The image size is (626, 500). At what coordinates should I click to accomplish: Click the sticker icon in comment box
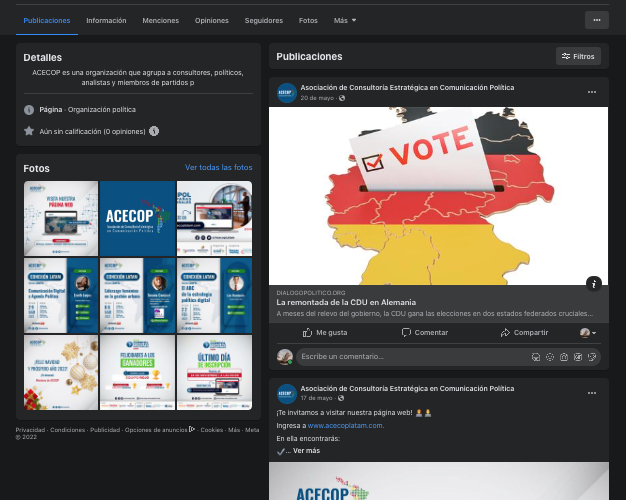click(x=592, y=357)
